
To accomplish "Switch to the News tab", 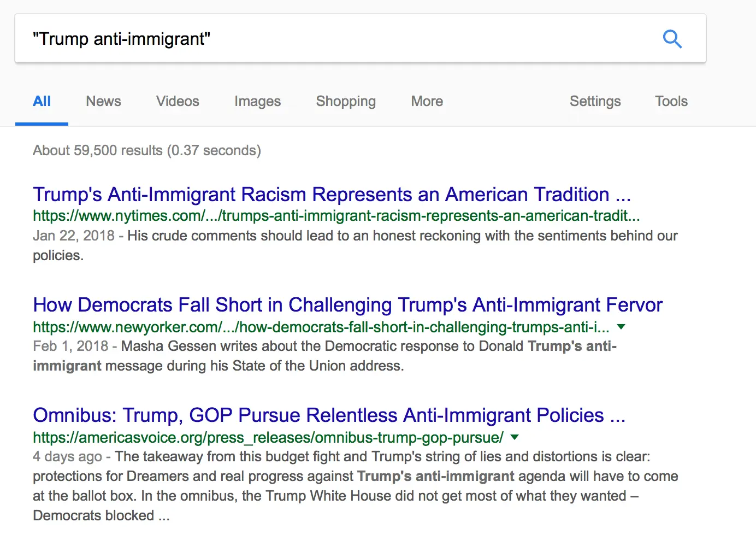I will click(x=103, y=102).
